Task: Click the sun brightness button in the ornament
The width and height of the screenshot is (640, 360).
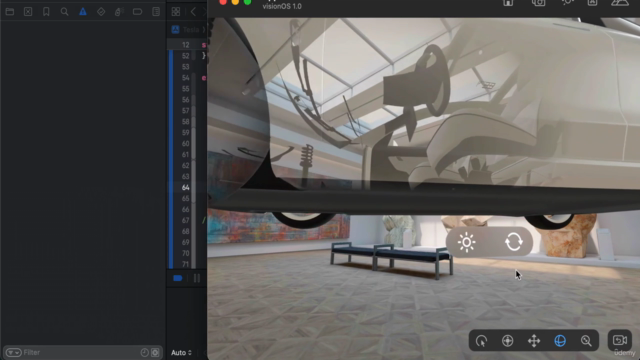Action: 467,242
